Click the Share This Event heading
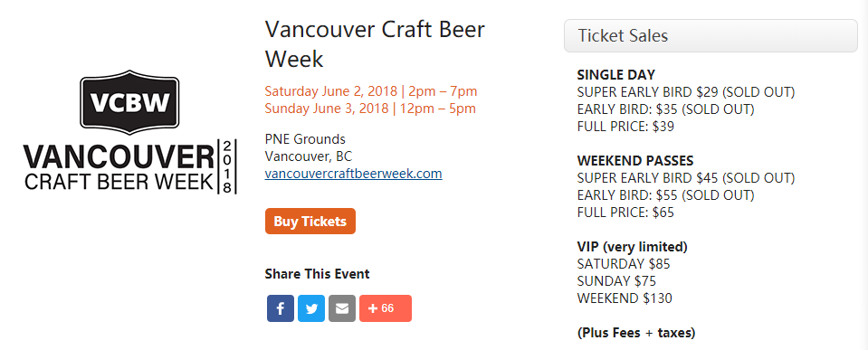Viewport: 868px width, 350px height. (317, 274)
